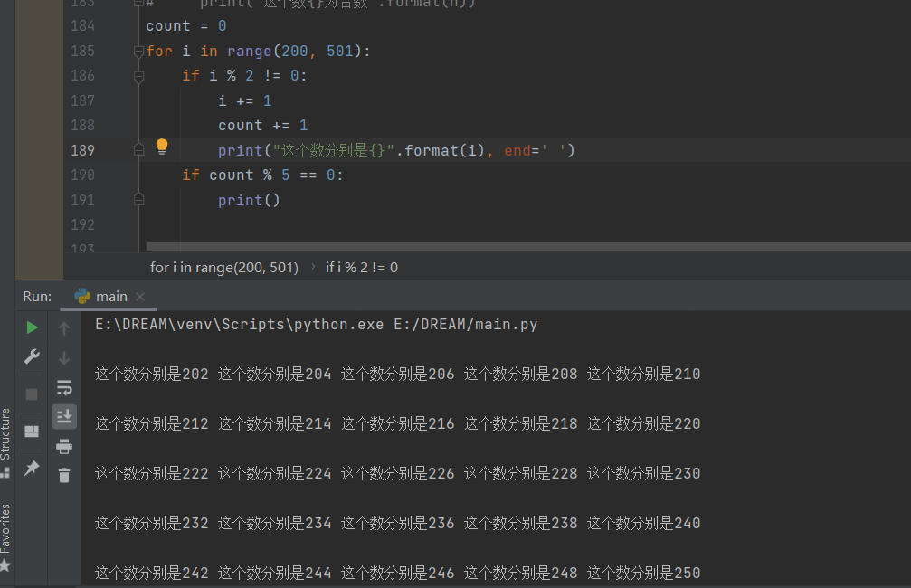
Task: Click 'Run:' panel label
Action: [37, 297]
